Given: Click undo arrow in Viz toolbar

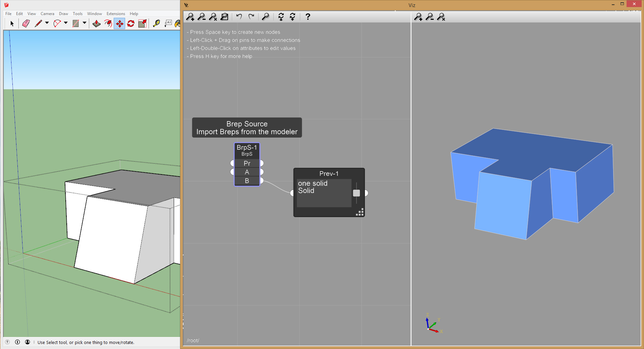Looking at the screenshot, I should 239,16.
